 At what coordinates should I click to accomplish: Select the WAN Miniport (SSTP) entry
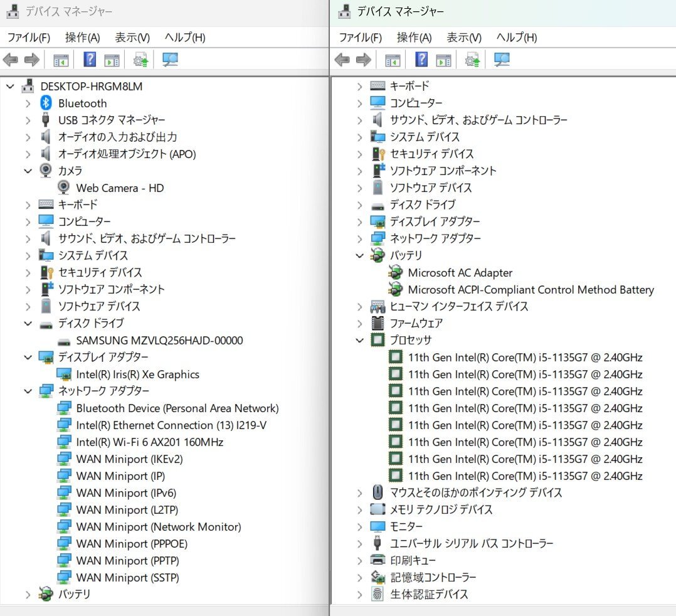(127, 577)
